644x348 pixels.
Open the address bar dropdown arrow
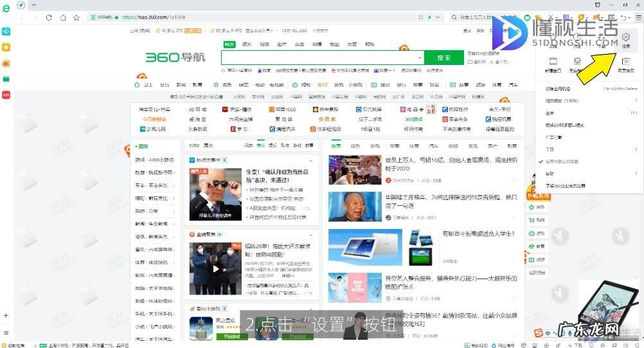click(x=438, y=17)
